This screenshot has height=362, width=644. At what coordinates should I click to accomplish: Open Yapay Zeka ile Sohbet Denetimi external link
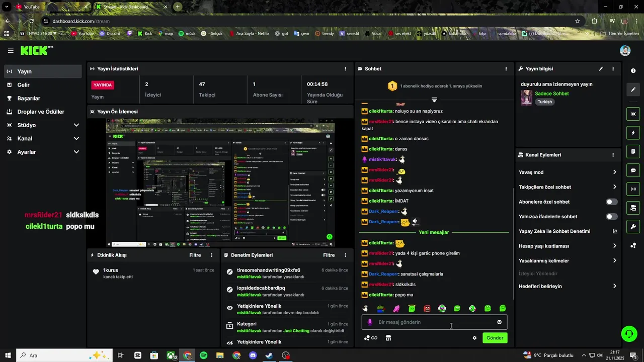coord(614,231)
